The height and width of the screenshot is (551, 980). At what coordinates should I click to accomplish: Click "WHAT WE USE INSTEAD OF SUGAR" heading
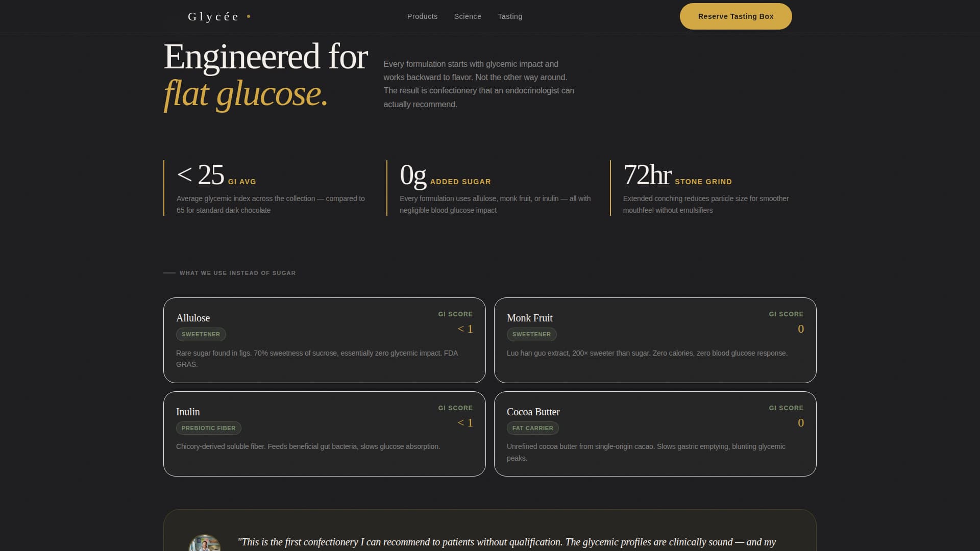coord(237,273)
